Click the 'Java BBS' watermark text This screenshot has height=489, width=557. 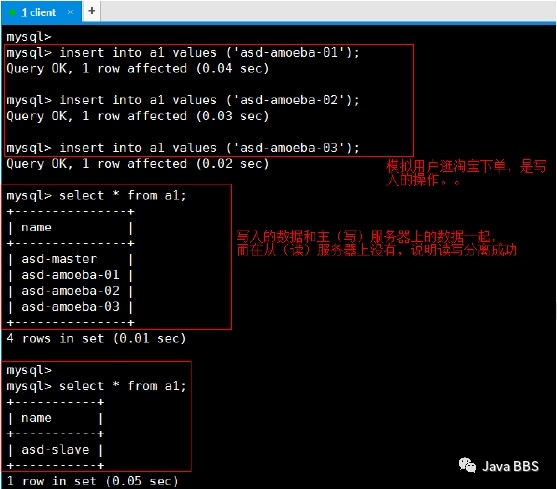(510, 466)
